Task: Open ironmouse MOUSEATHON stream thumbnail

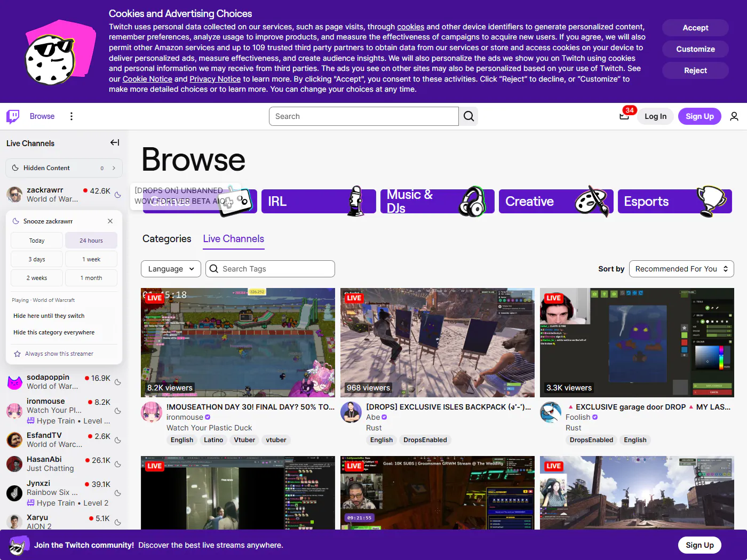Action: tap(238, 342)
